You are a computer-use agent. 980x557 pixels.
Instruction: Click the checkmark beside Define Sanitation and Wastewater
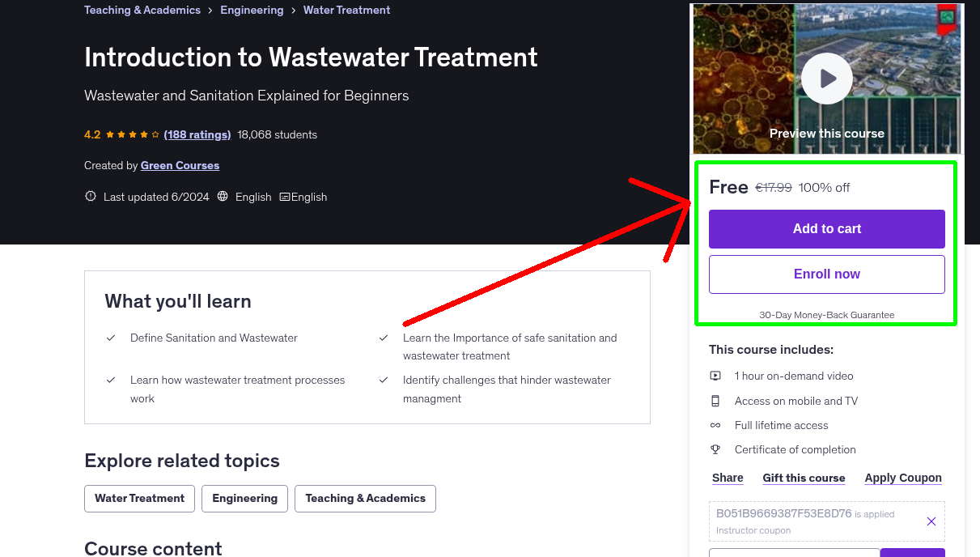click(111, 338)
